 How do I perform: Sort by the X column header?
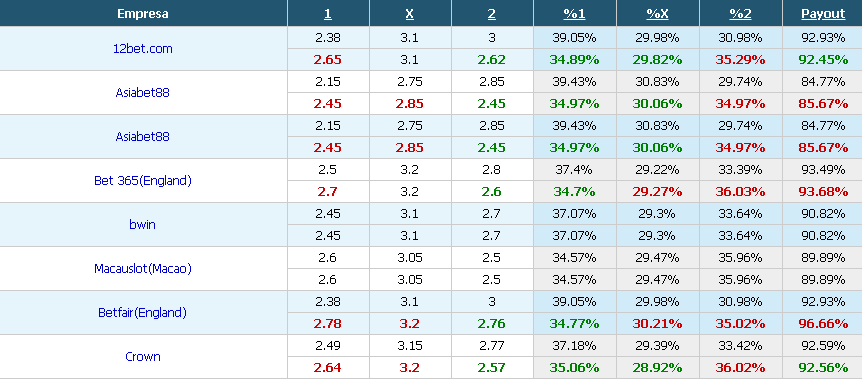coord(410,14)
